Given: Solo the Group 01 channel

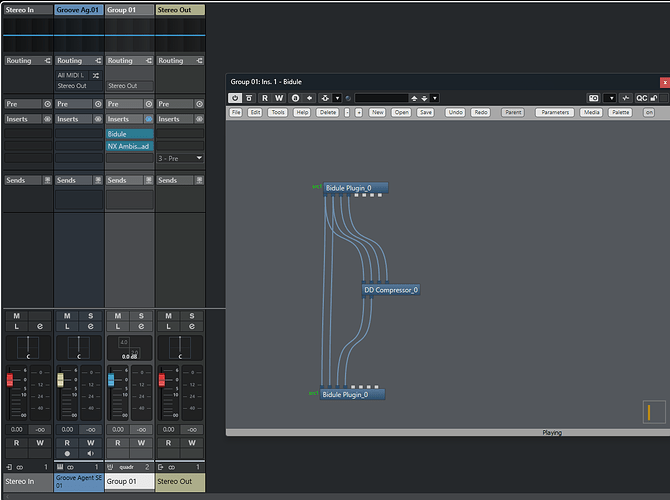Looking at the screenshot, I should (141, 316).
